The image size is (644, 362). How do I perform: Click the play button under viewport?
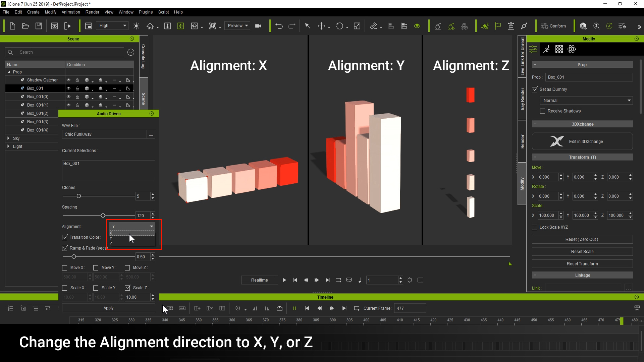284,280
